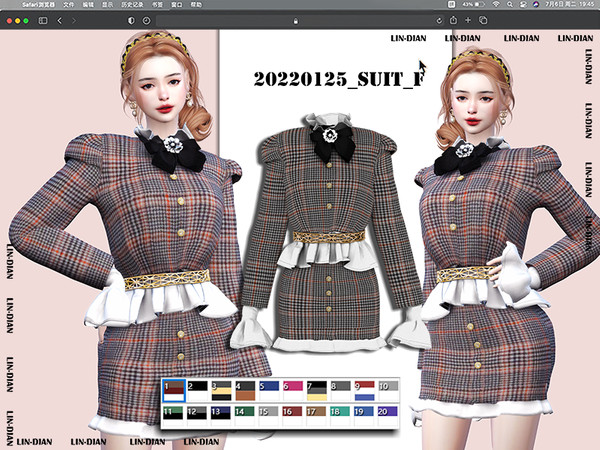Viewport: 600px width, 450px height.
Task: Click the 20220125_SUIT_F title text
Action: tap(339, 79)
